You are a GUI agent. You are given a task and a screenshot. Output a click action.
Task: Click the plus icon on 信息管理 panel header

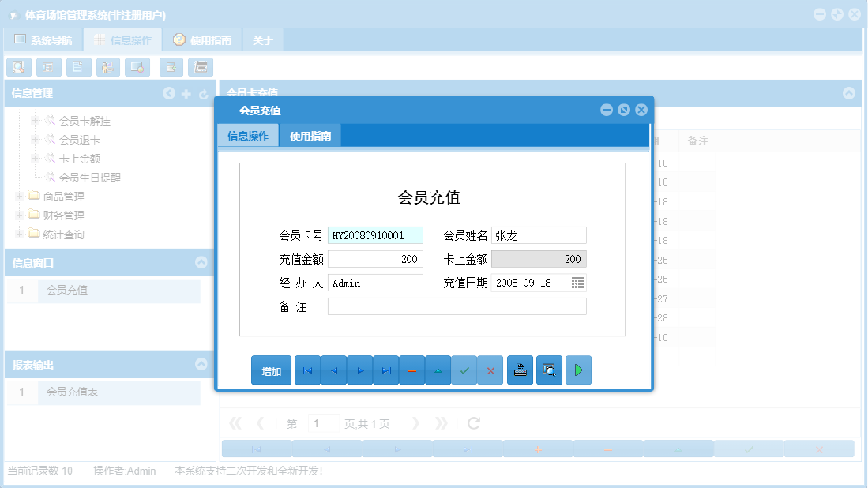coord(186,93)
